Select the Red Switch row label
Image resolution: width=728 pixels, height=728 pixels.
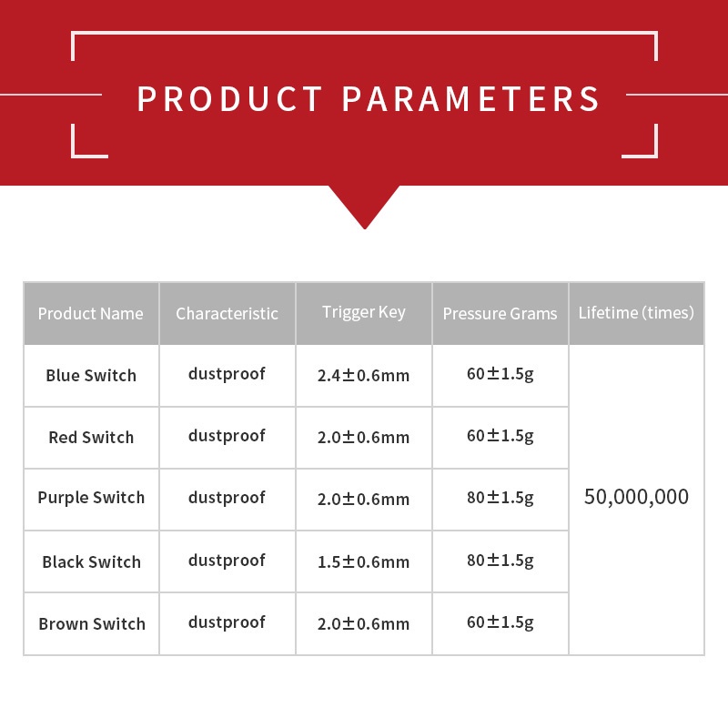(91, 438)
